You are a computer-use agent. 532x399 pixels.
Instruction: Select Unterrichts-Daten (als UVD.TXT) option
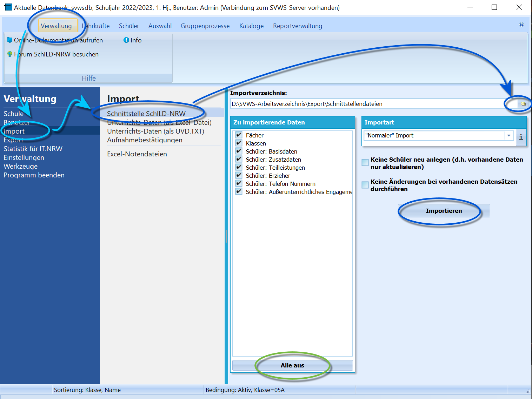(x=155, y=131)
